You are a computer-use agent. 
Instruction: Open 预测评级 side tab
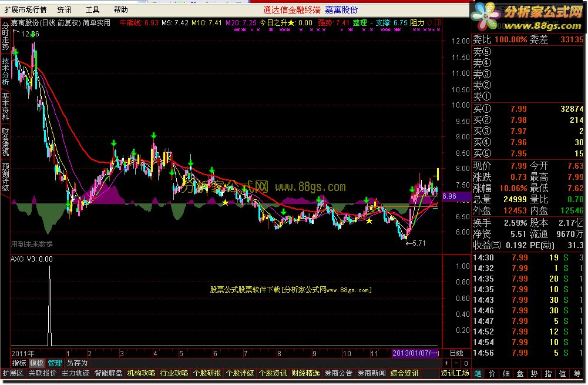tap(6, 177)
